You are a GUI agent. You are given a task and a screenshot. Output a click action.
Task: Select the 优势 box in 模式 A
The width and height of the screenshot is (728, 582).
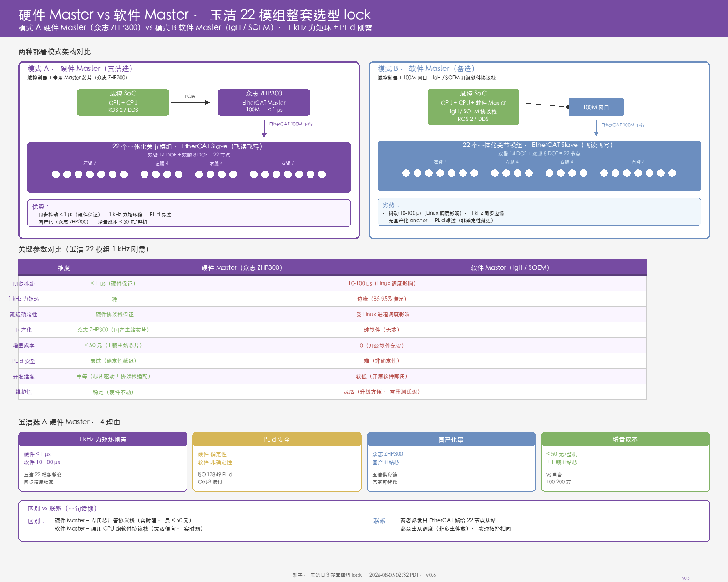[189, 213]
